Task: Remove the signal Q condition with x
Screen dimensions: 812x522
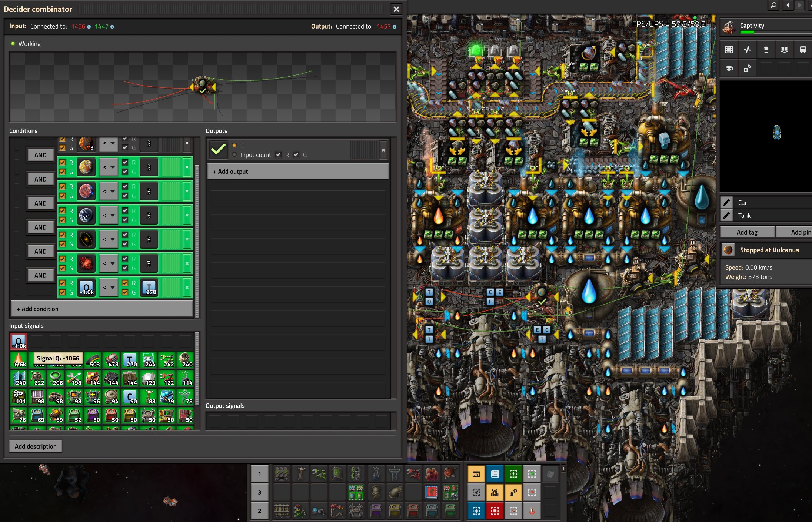Action: 187,287
